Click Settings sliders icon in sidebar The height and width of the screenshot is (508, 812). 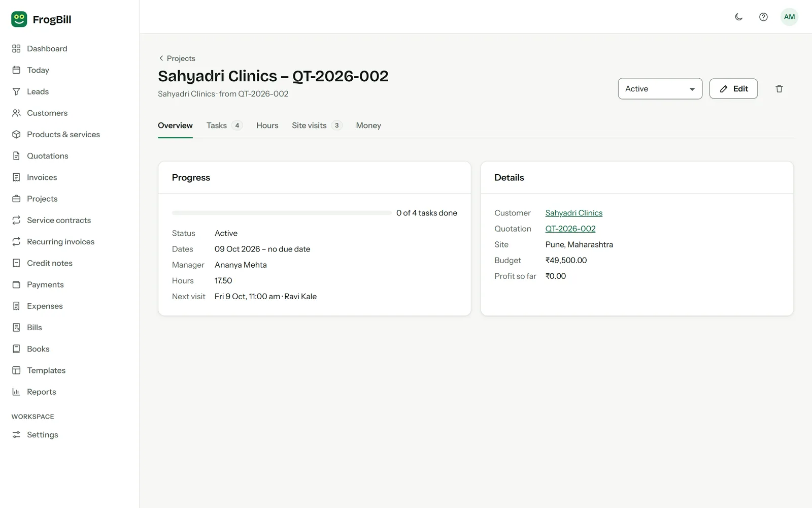pyautogui.click(x=16, y=435)
